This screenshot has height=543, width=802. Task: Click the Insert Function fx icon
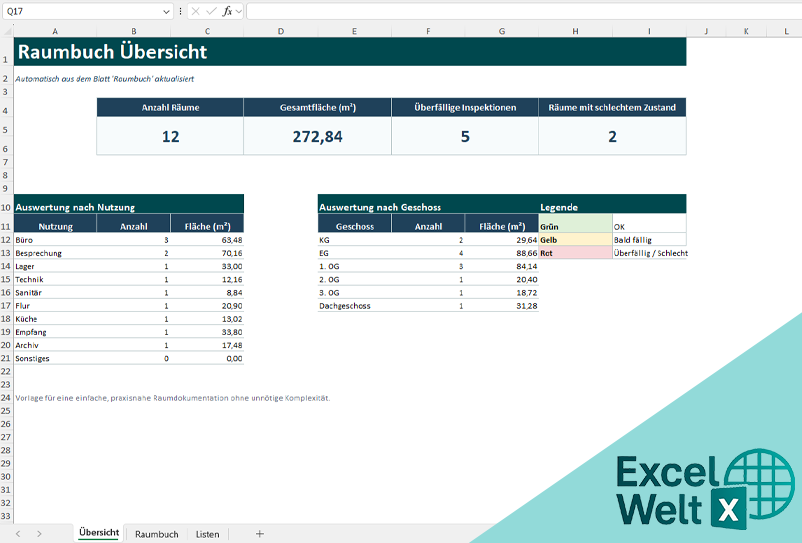(227, 11)
